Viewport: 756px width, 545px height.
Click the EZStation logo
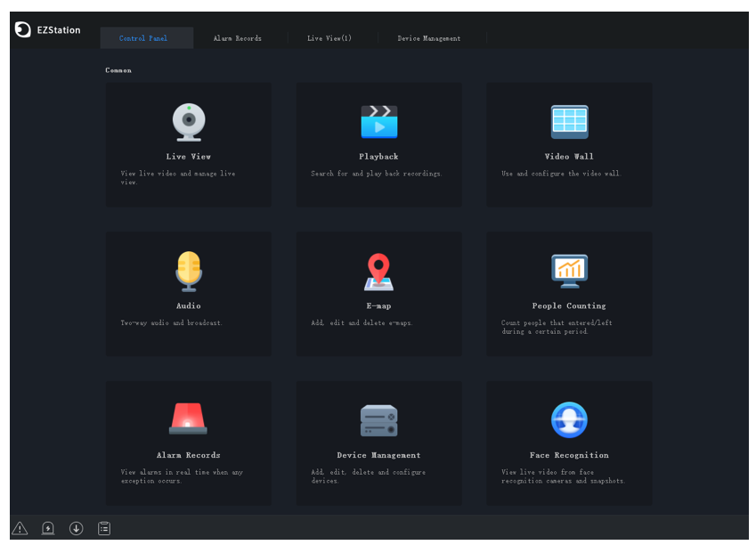pyautogui.click(x=47, y=30)
